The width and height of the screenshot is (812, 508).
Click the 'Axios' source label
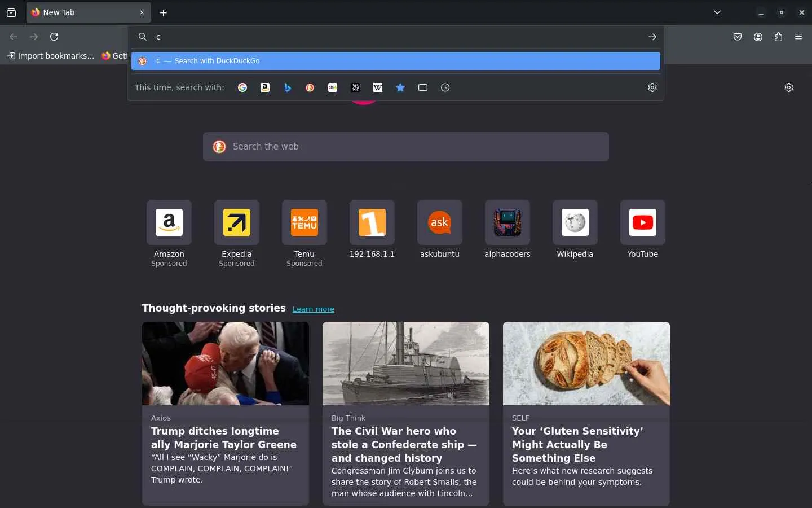click(161, 418)
